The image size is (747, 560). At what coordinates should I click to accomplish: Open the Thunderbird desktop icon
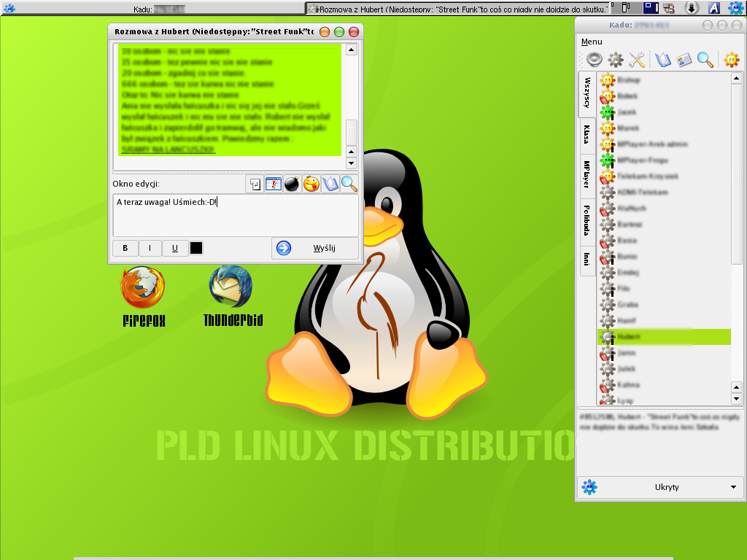click(x=233, y=296)
